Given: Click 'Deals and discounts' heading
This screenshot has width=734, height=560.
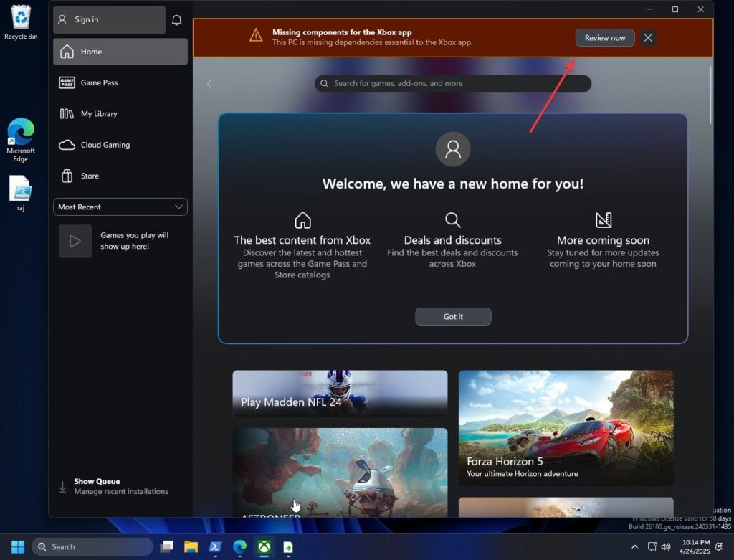Looking at the screenshot, I should tap(453, 240).
